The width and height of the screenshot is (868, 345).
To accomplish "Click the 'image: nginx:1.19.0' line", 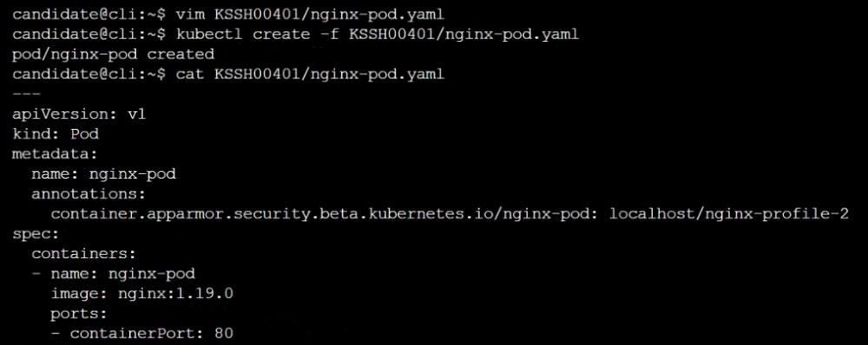I will click(141, 294).
